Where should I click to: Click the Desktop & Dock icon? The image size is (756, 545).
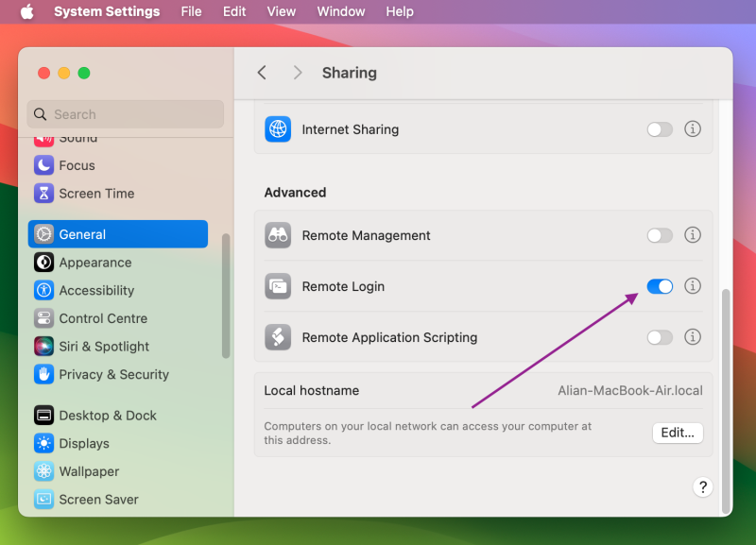click(x=43, y=415)
